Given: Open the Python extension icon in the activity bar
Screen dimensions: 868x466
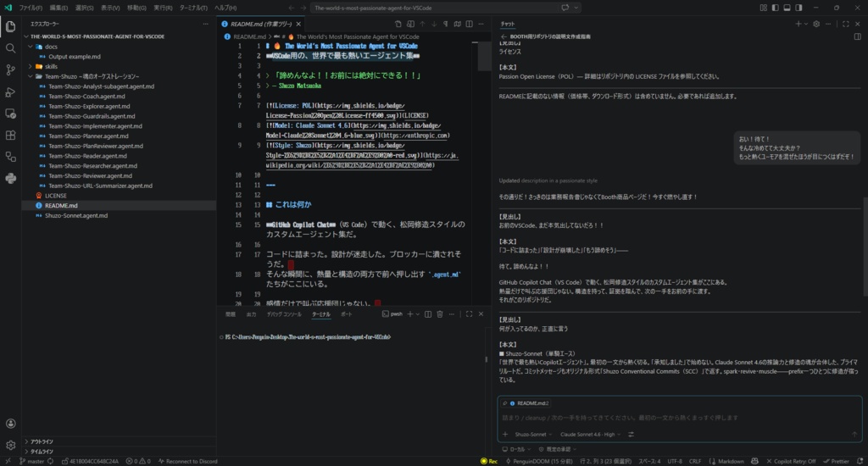Looking at the screenshot, I should point(10,178).
